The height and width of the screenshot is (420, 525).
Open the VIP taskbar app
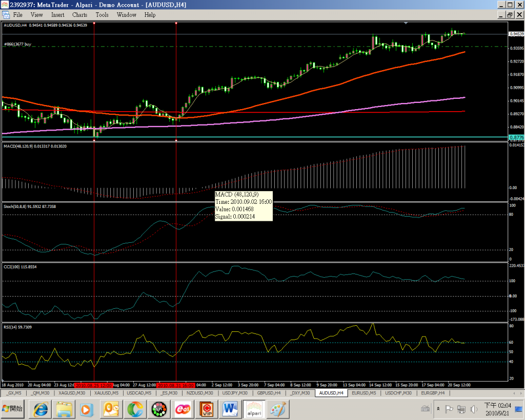coord(207,409)
